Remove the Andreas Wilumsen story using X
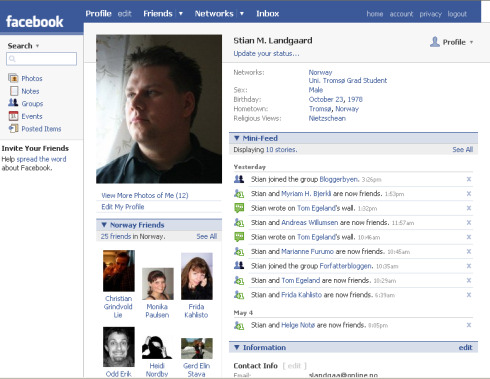Screen dimensions: 490x379 [469, 222]
